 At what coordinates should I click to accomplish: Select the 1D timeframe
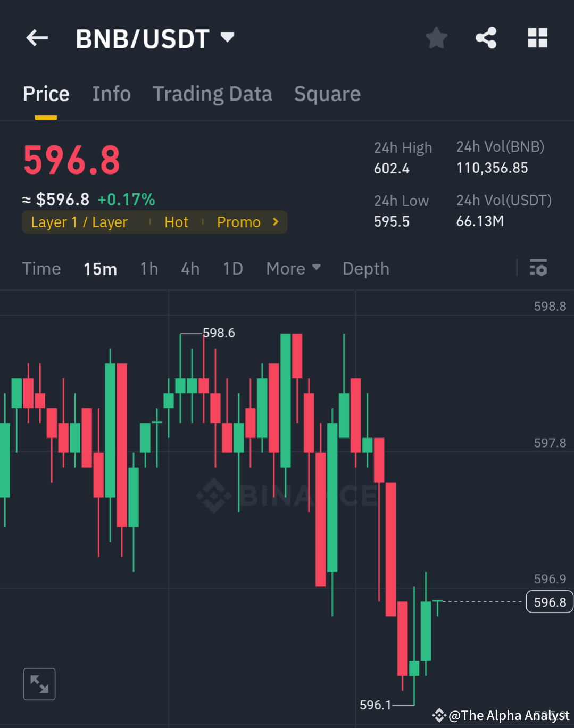pyautogui.click(x=232, y=269)
